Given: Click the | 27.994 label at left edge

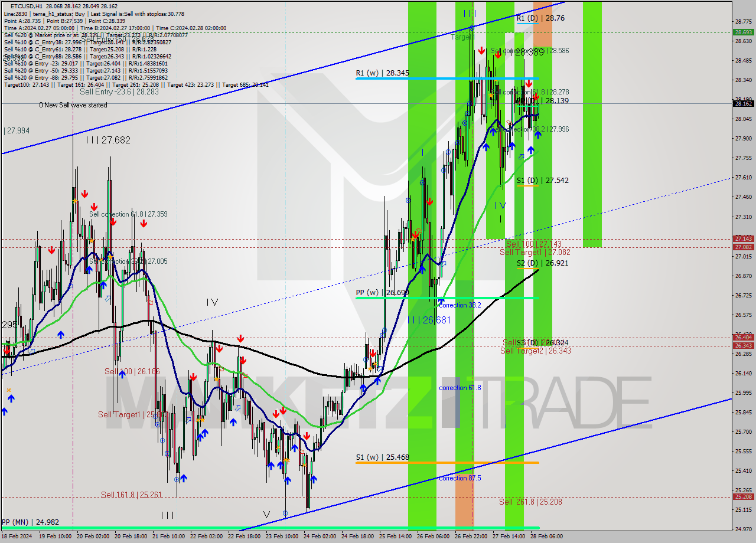Looking at the screenshot, I should point(17,131).
